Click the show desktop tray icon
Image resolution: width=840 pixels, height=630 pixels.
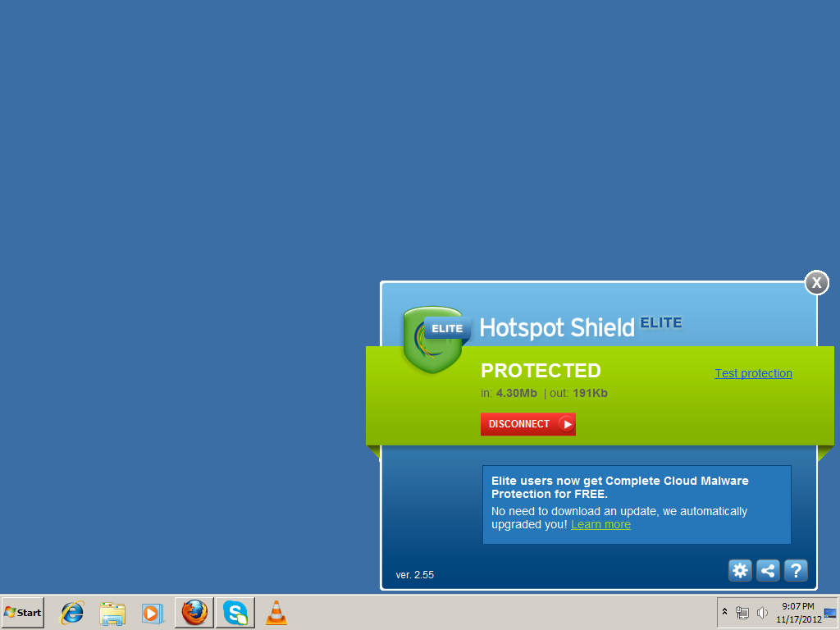coord(830,613)
